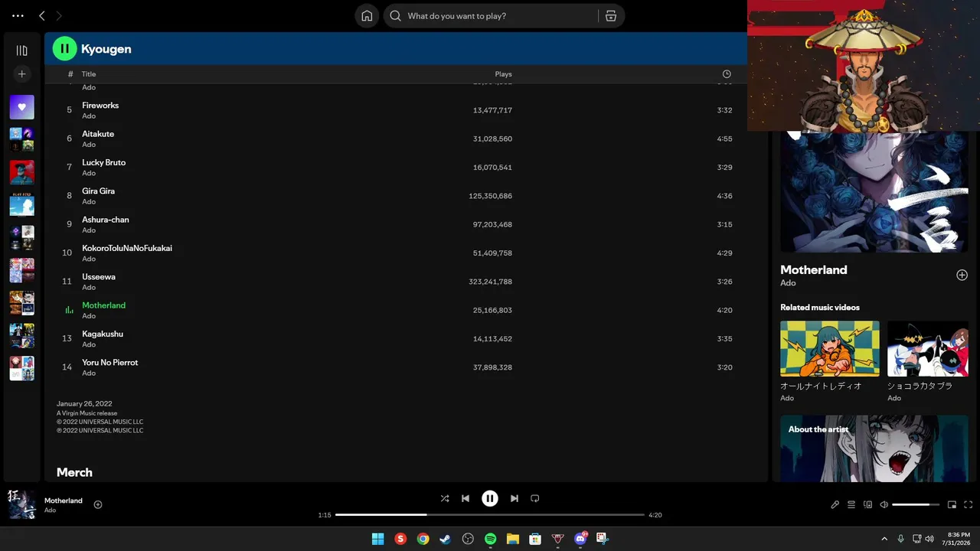Click the Title column header

coord(89,74)
